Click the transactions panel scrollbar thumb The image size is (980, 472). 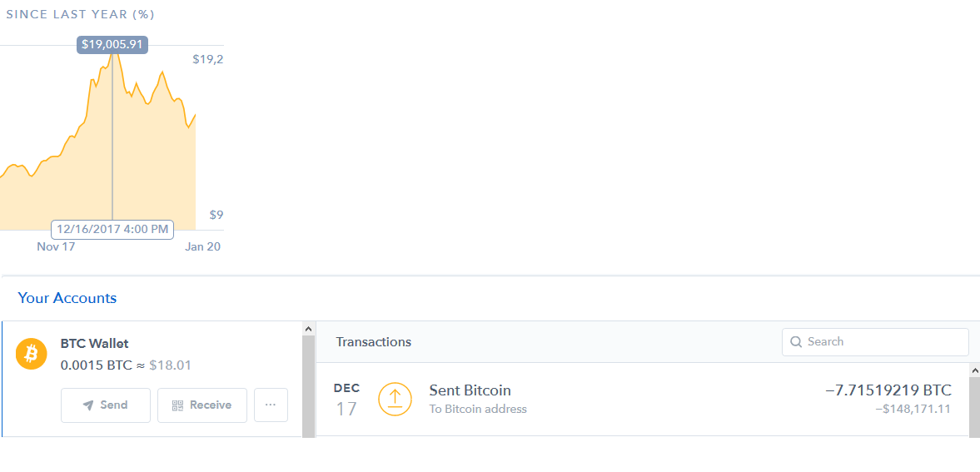click(x=974, y=406)
